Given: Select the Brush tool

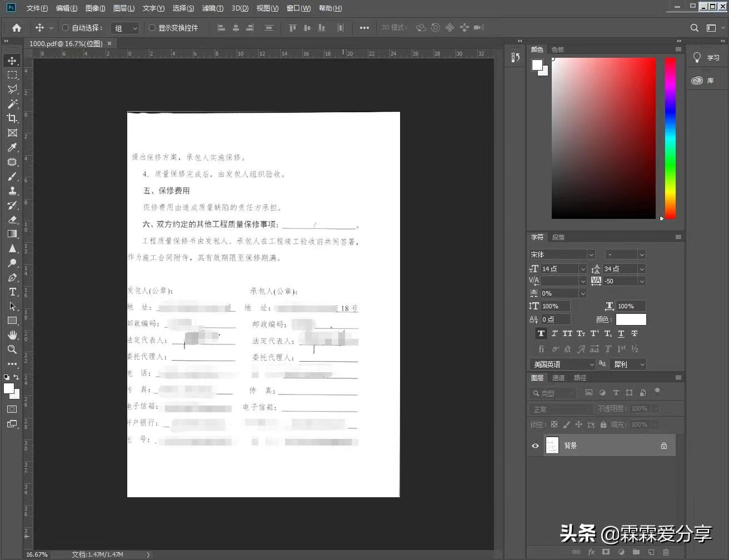Looking at the screenshot, I should (x=12, y=177).
